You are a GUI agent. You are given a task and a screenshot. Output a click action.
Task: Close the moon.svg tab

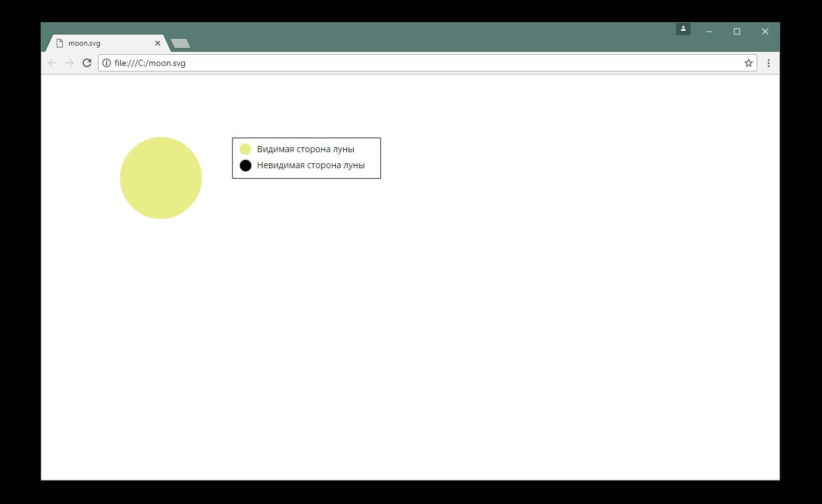click(x=158, y=43)
